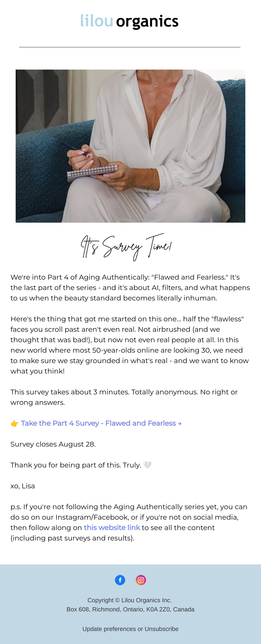Click the woman writing hero photo
261x644 pixels.
(x=130, y=146)
